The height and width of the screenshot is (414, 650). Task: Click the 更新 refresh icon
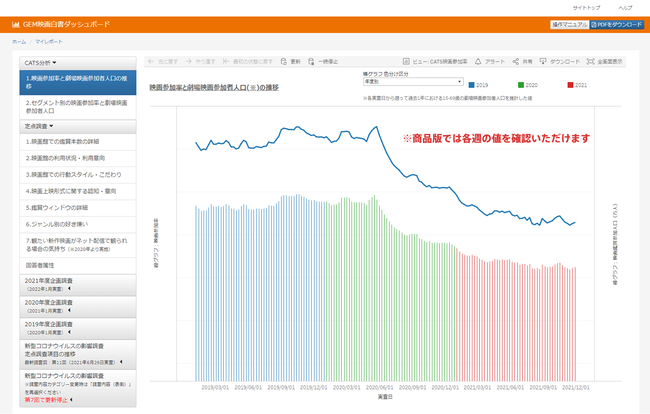coord(283,61)
